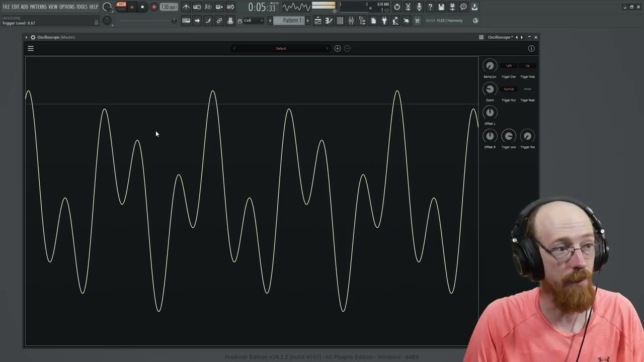Toggle wait-for-input icon
Viewport: 644px width, 362px height.
point(197,7)
